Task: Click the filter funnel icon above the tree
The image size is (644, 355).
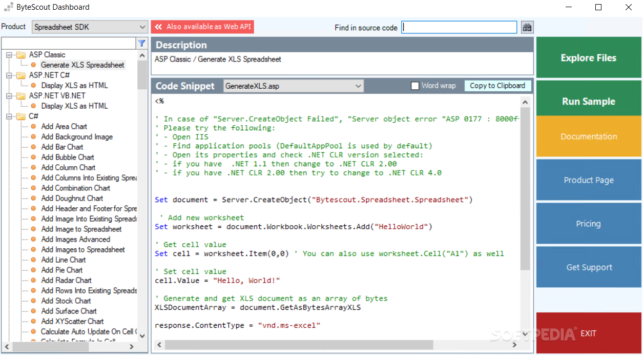Action: (x=141, y=43)
